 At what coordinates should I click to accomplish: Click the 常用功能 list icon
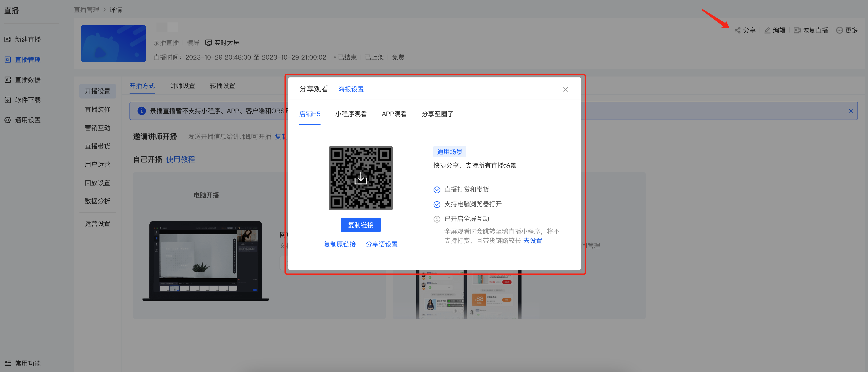point(8,363)
